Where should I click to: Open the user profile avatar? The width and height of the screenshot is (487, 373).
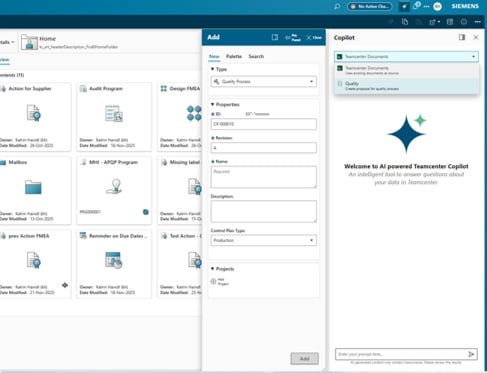(437, 6)
